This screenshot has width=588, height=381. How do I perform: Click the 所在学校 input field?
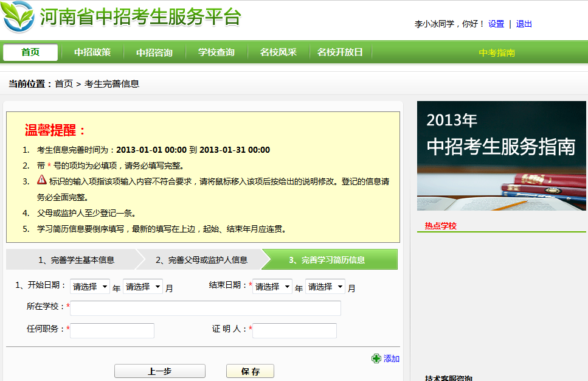206,308
